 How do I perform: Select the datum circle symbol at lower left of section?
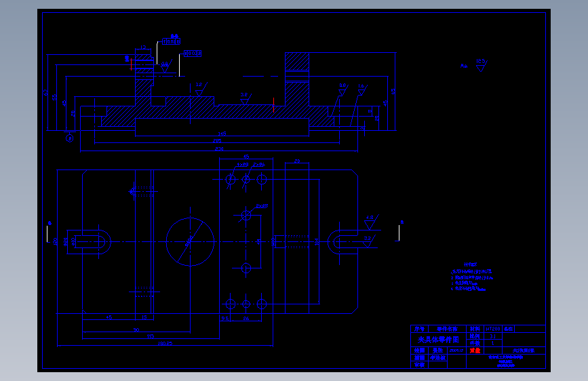(70, 138)
